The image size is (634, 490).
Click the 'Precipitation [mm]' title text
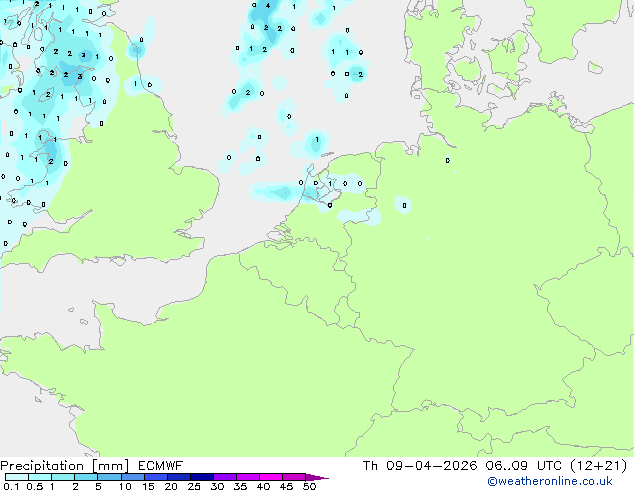click(x=65, y=466)
